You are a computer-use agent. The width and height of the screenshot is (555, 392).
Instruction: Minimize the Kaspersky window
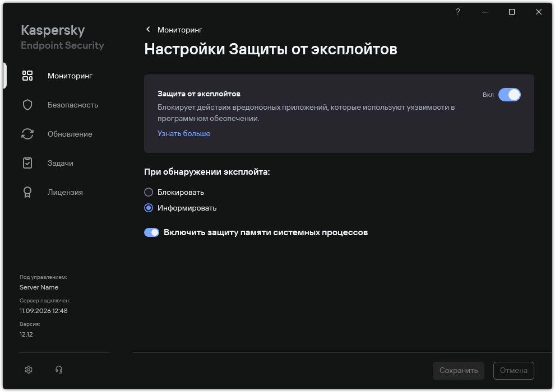(485, 12)
